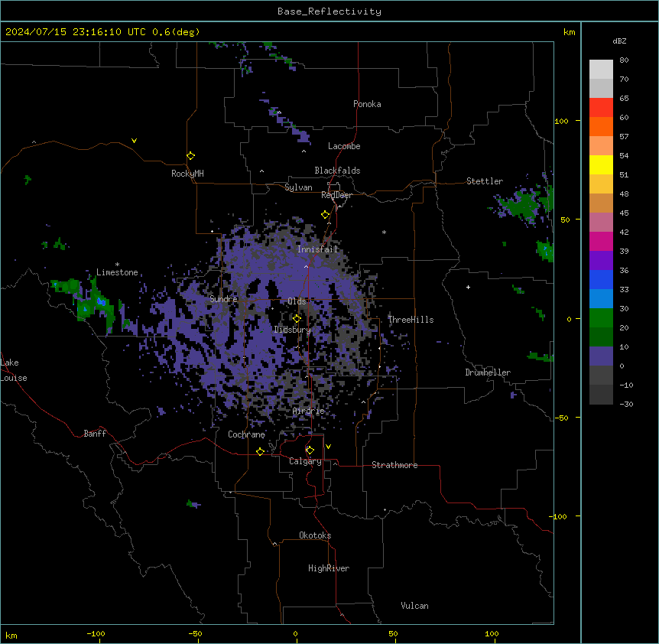Click the Lake Louise label at left edge

pyautogui.click(x=12, y=370)
